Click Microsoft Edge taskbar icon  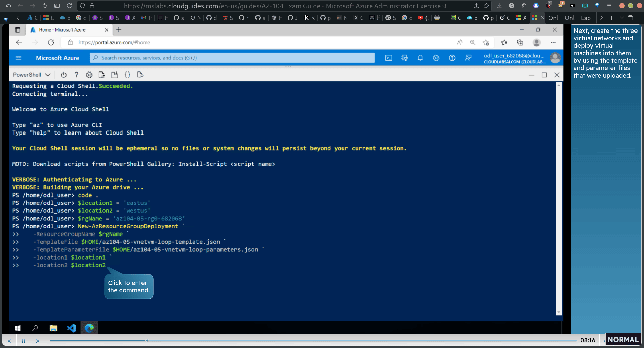(x=89, y=328)
